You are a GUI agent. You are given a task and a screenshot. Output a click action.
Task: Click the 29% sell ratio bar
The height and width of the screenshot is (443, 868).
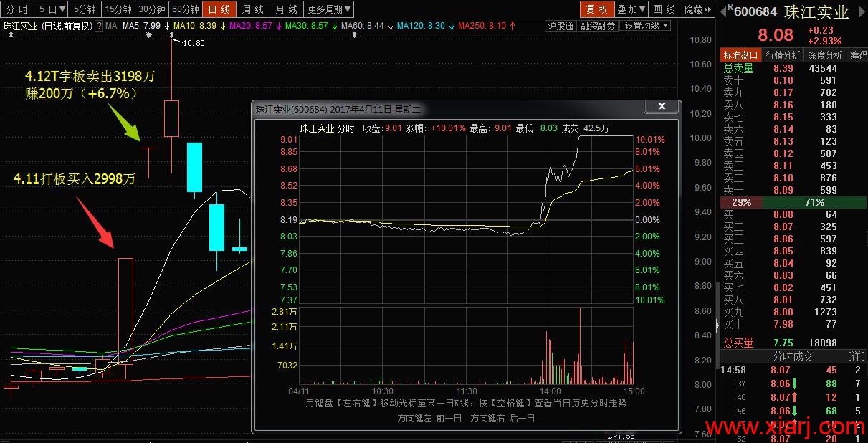tap(741, 202)
